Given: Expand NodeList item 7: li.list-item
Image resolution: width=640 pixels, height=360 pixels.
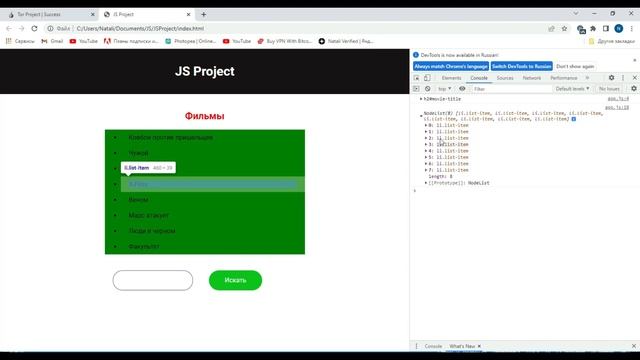Looking at the screenshot, I should (426, 170).
